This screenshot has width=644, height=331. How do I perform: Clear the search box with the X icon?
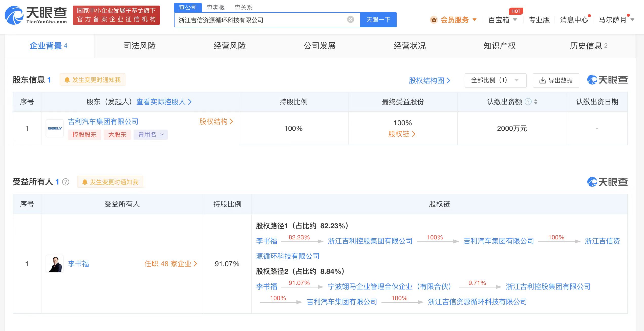[x=350, y=19]
